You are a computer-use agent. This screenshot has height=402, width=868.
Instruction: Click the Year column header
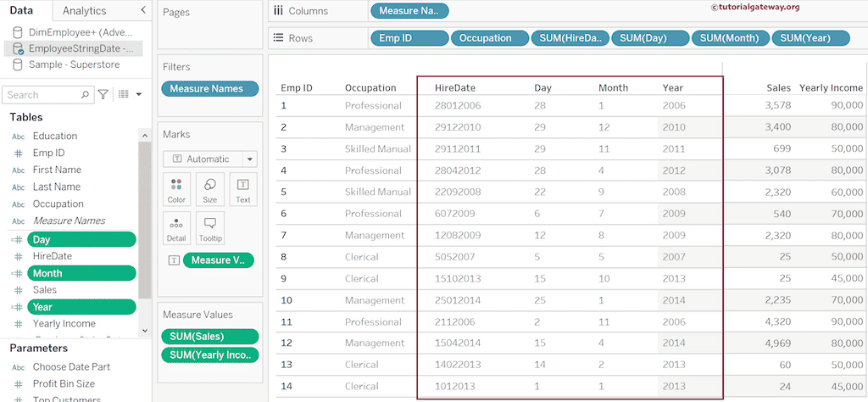[672, 87]
